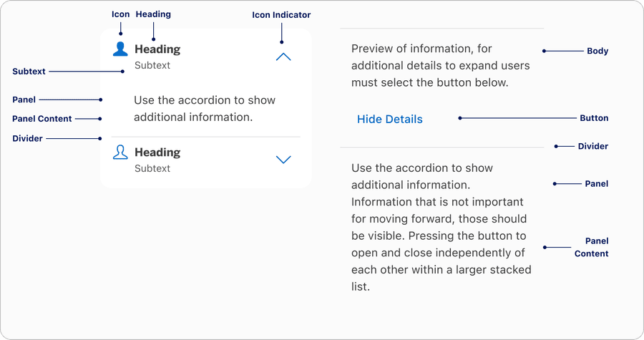Click the right 'Panel' annotation label

tap(596, 184)
